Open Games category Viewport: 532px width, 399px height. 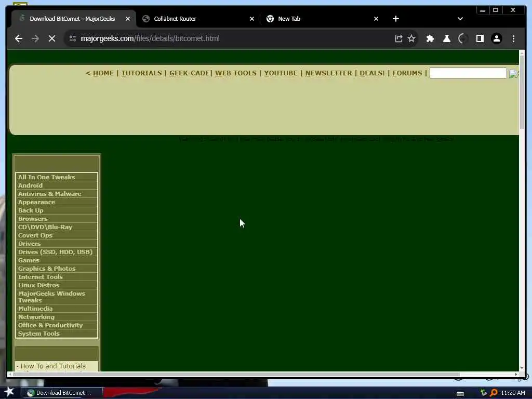[x=29, y=260]
